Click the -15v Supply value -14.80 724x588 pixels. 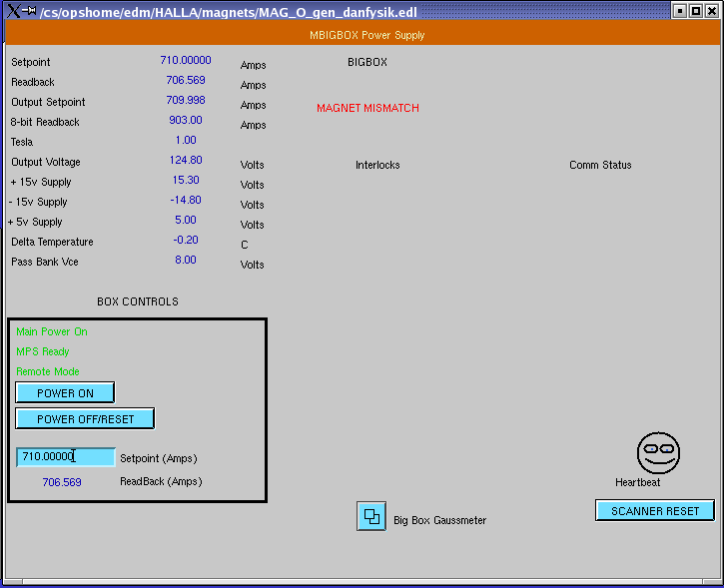tap(186, 200)
